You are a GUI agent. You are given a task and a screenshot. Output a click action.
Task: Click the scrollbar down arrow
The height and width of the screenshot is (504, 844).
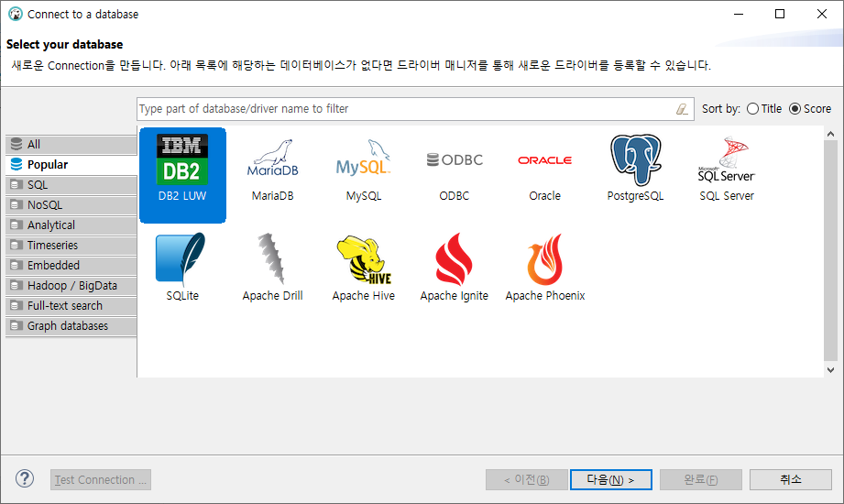pos(830,370)
